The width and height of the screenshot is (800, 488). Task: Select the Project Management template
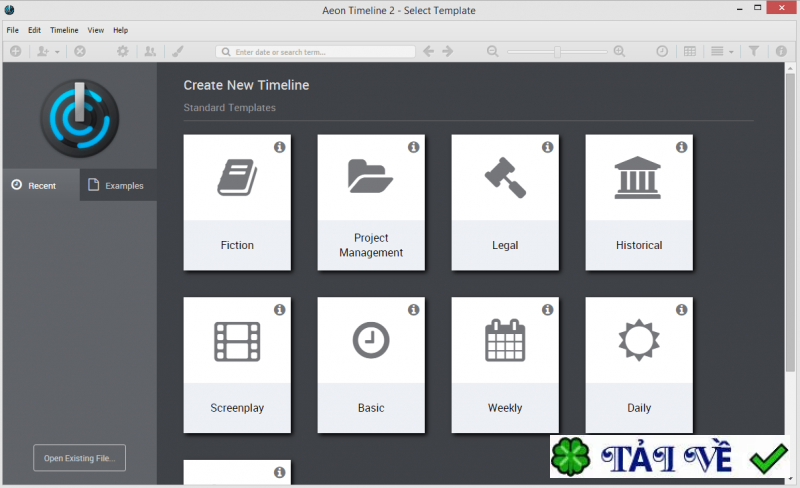[x=371, y=203]
